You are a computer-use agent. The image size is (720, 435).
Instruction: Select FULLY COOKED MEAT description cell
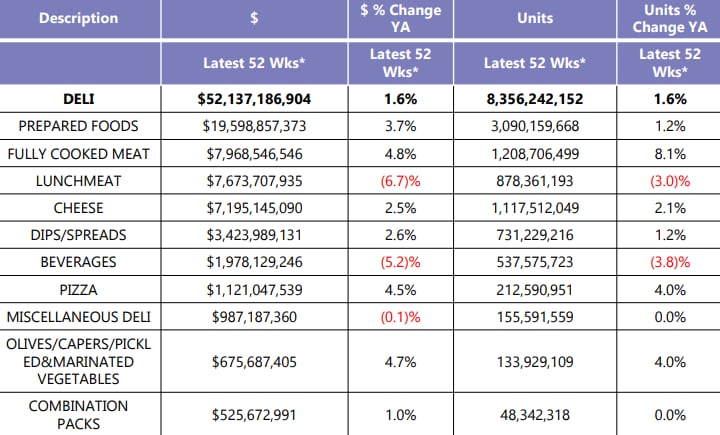pyautogui.click(x=79, y=154)
